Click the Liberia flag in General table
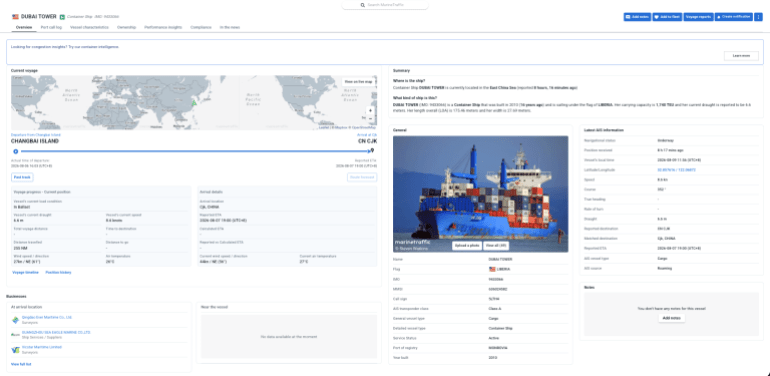Image resolution: width=770 pixels, height=376 pixels. [492, 269]
